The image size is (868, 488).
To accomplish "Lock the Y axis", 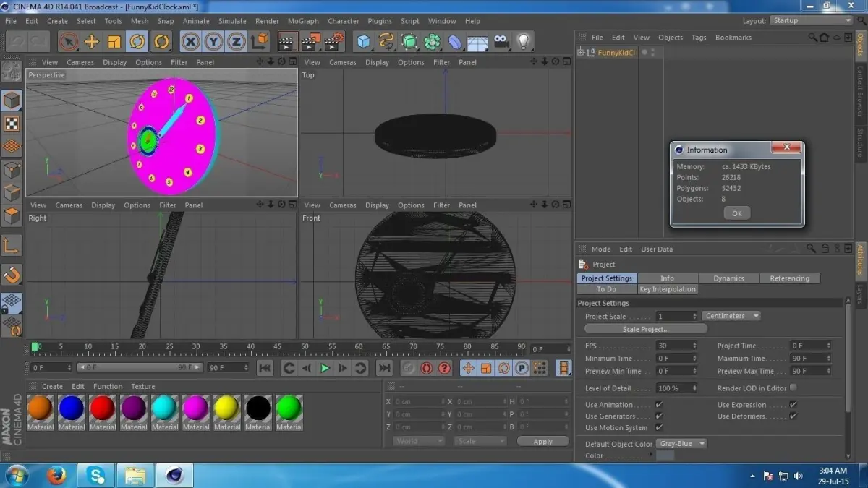I will [x=213, y=41].
